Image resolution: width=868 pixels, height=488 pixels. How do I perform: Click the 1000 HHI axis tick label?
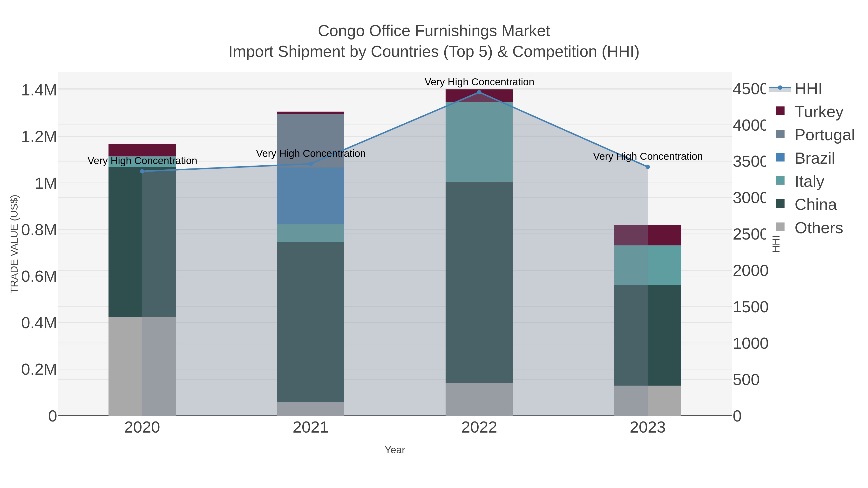coord(751,343)
